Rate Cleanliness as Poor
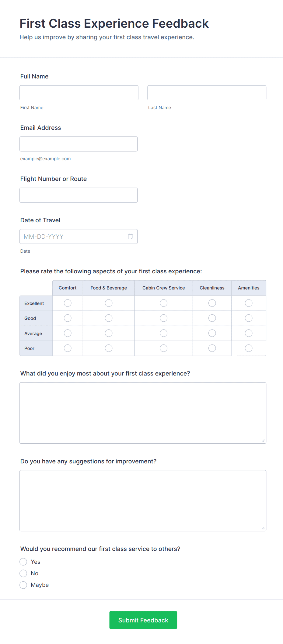283x644 pixels. [212, 348]
